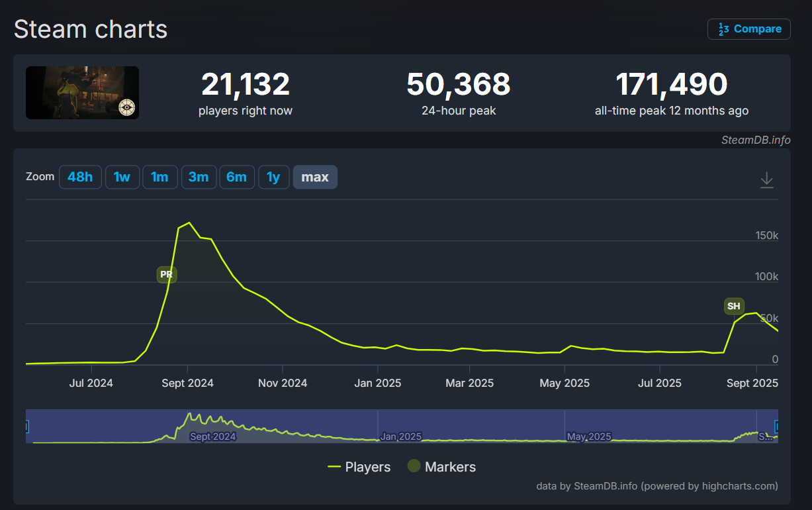Click the SteamDB.info credit text
The height and width of the screenshot is (510, 812).
click(756, 140)
